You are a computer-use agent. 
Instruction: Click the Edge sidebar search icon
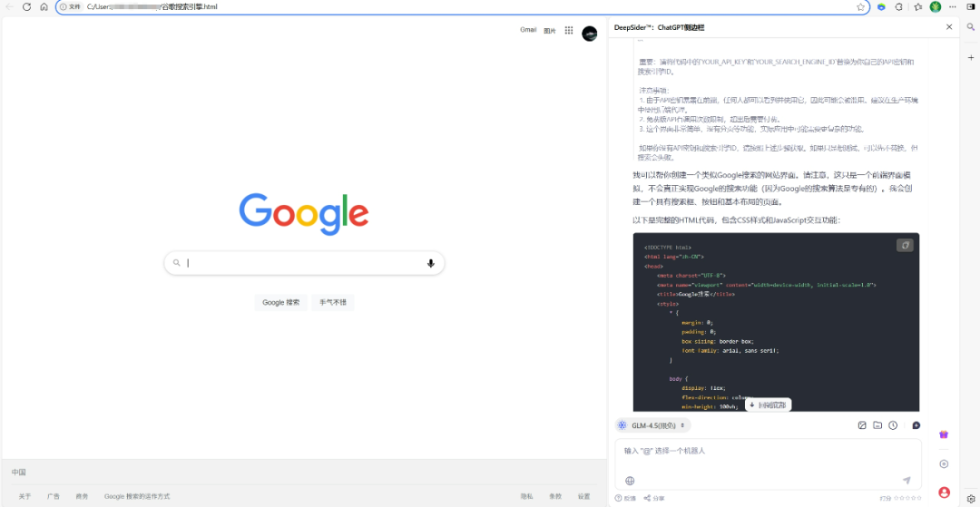pos(971,27)
